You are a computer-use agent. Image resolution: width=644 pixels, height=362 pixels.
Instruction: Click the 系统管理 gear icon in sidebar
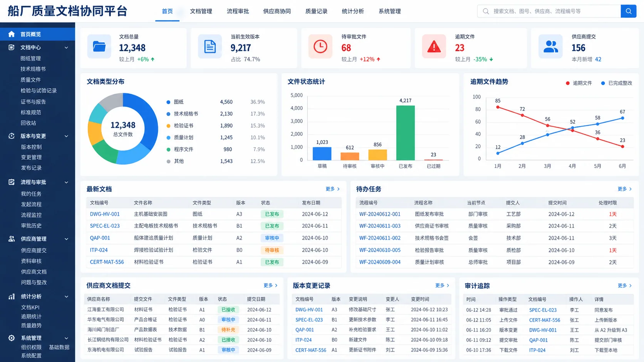point(12,338)
